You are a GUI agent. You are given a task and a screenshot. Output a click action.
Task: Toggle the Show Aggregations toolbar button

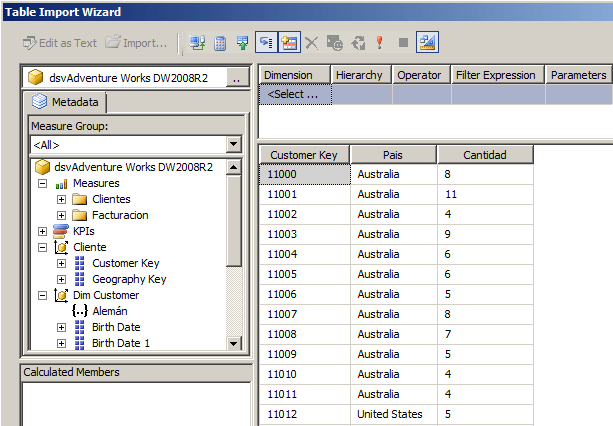pyautogui.click(x=289, y=43)
